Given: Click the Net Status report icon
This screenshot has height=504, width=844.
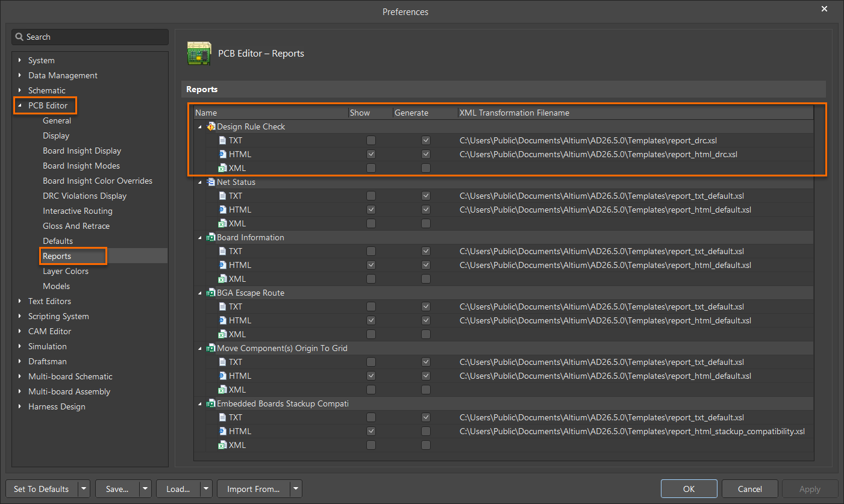Looking at the screenshot, I should [x=211, y=182].
